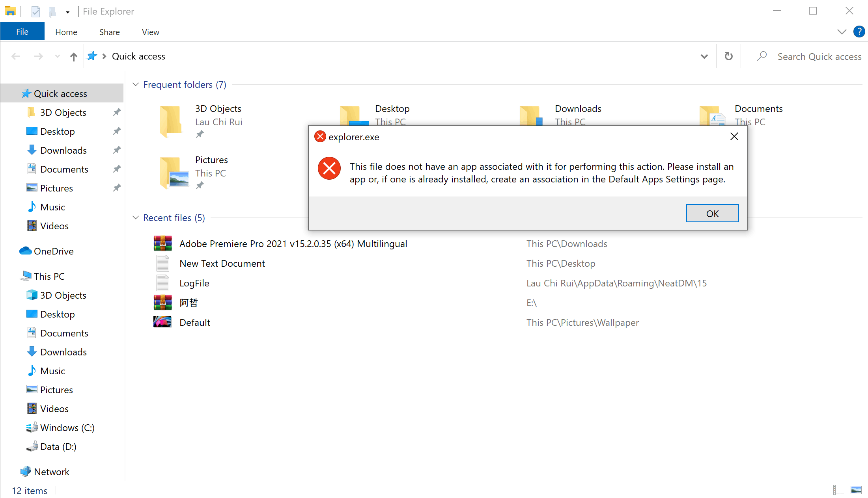Open address bar history dropdown arrow
Screen dimensions: 868x498
704,56
